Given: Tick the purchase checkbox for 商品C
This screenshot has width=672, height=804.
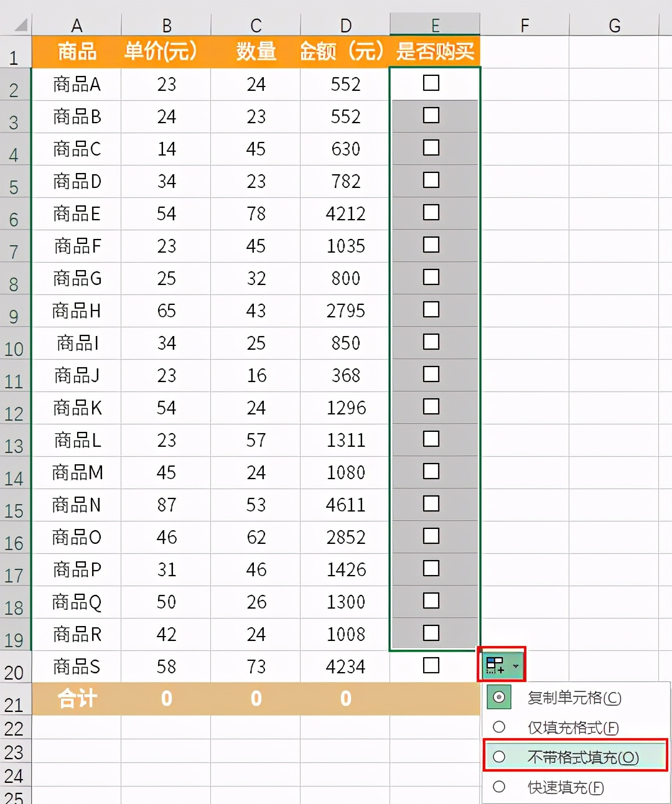Looking at the screenshot, I should (x=431, y=147).
